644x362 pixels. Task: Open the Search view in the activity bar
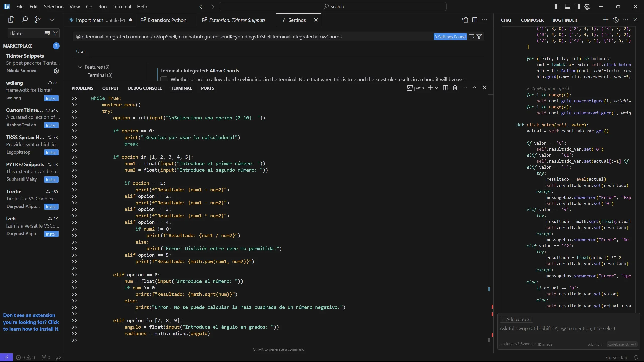coord(25,19)
